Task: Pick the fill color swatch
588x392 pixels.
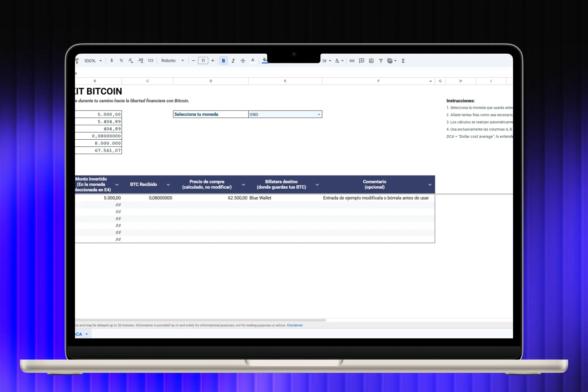Action: click(265, 60)
